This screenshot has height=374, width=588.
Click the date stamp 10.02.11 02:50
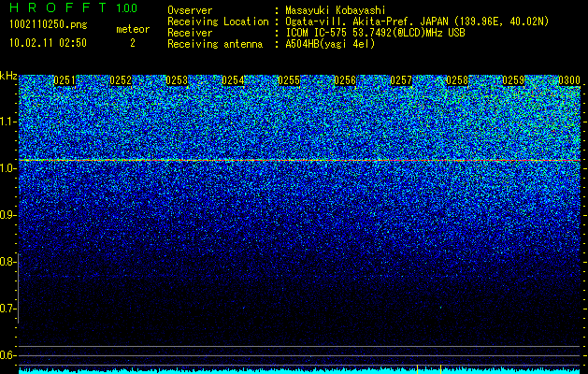(x=48, y=43)
